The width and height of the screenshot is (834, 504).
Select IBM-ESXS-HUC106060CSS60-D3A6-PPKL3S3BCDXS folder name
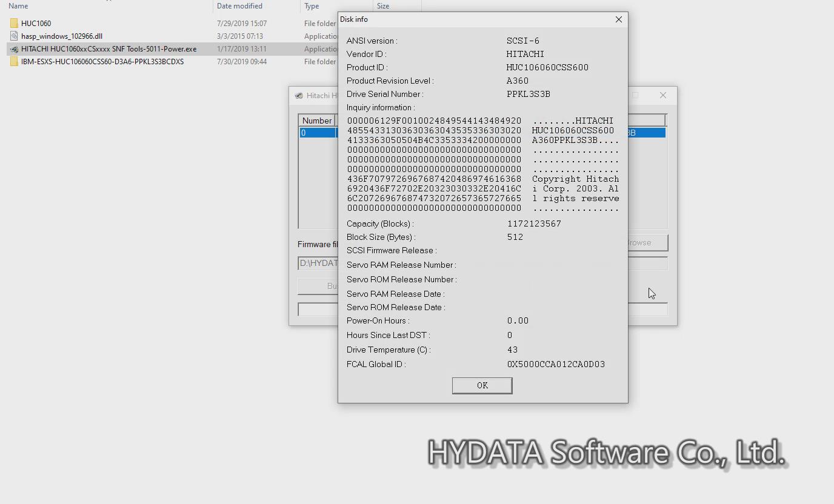102,61
